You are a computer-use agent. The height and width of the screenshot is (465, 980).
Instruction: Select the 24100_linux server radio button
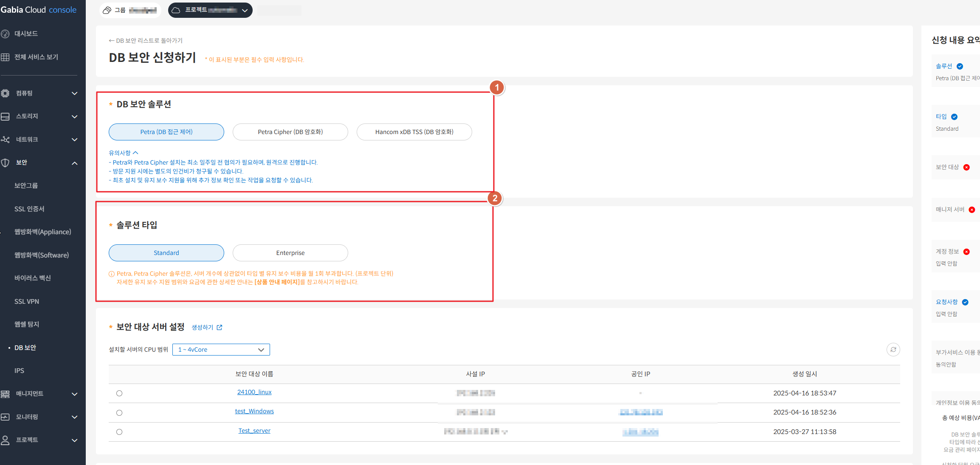pos(119,393)
